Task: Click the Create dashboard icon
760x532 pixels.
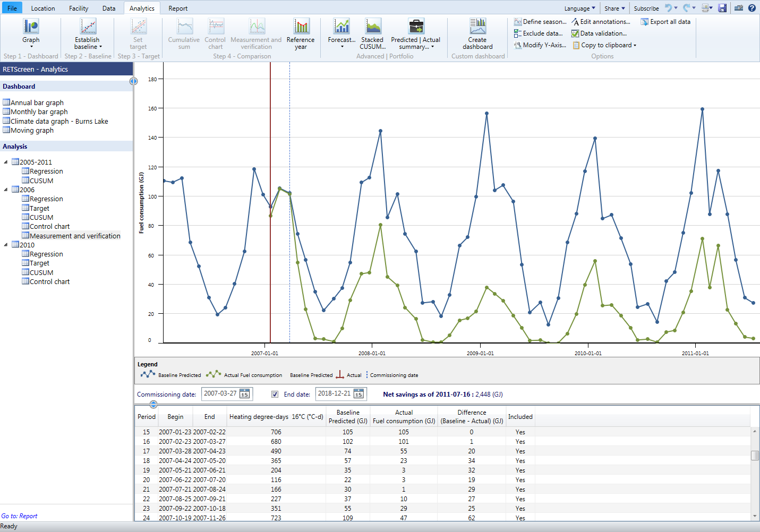Action: (477, 33)
